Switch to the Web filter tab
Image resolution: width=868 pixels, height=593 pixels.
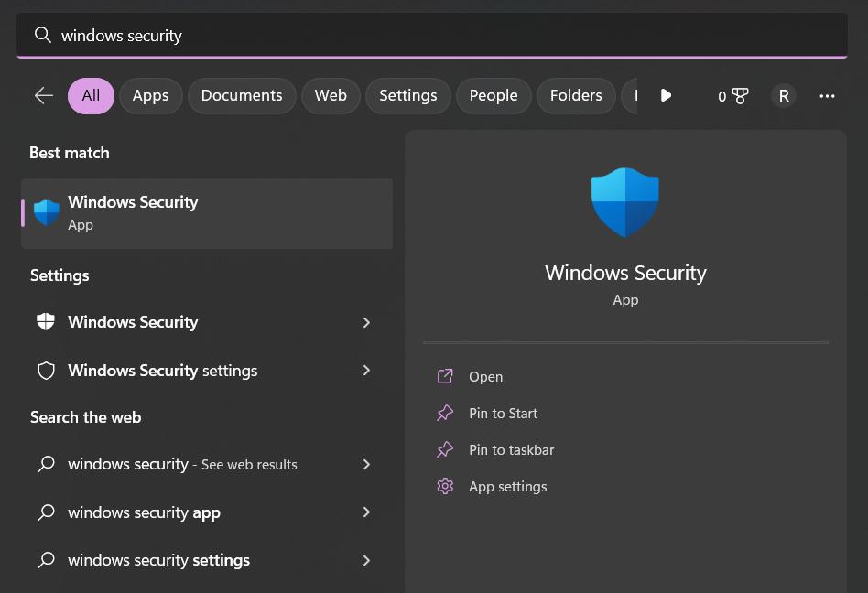pos(331,96)
